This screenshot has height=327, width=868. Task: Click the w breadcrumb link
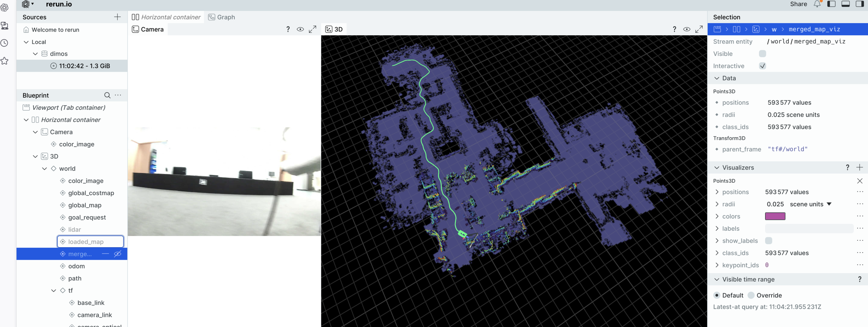click(x=774, y=29)
